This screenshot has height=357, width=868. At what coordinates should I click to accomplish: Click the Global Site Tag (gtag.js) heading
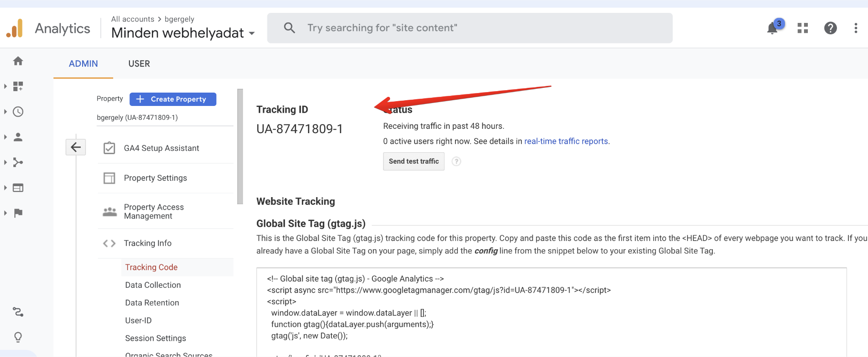tap(311, 223)
